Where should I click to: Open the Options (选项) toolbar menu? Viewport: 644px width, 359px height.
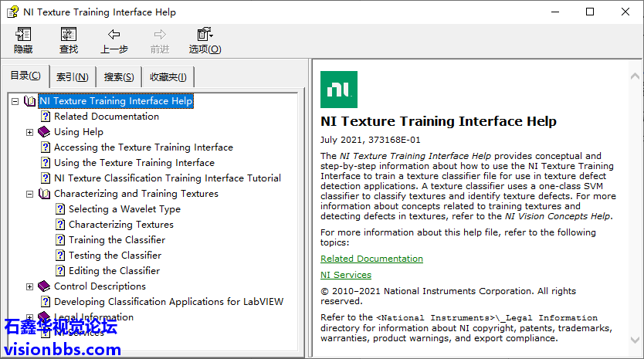(x=204, y=35)
